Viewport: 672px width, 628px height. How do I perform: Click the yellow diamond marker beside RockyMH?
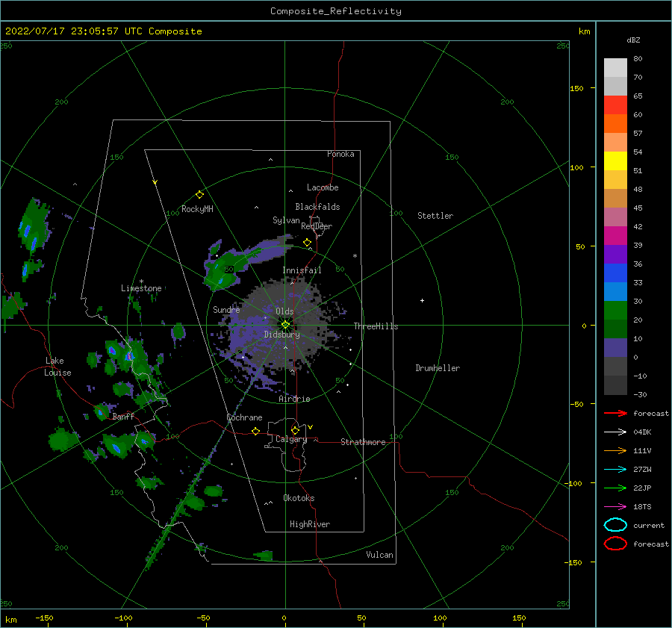[199, 195]
